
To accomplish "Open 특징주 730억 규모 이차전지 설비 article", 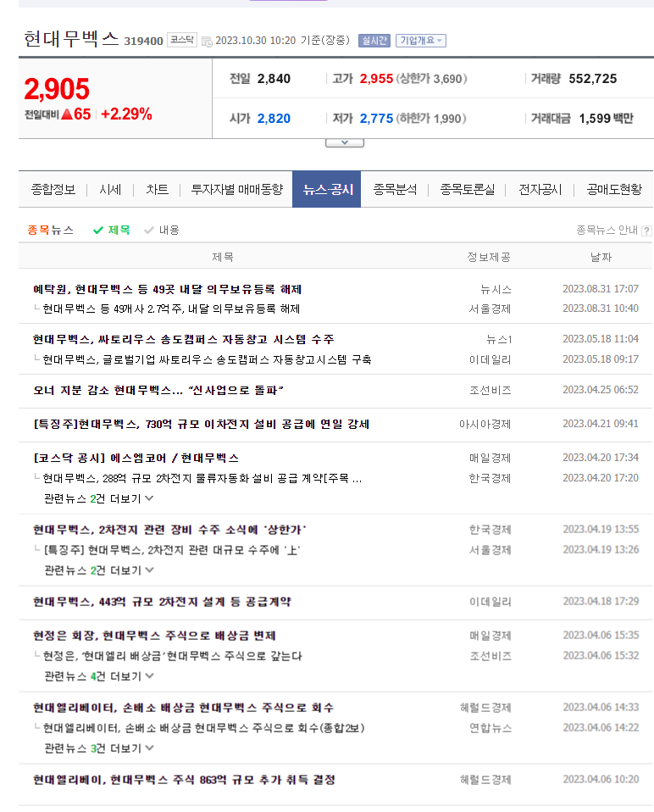I will pyautogui.click(x=202, y=425).
